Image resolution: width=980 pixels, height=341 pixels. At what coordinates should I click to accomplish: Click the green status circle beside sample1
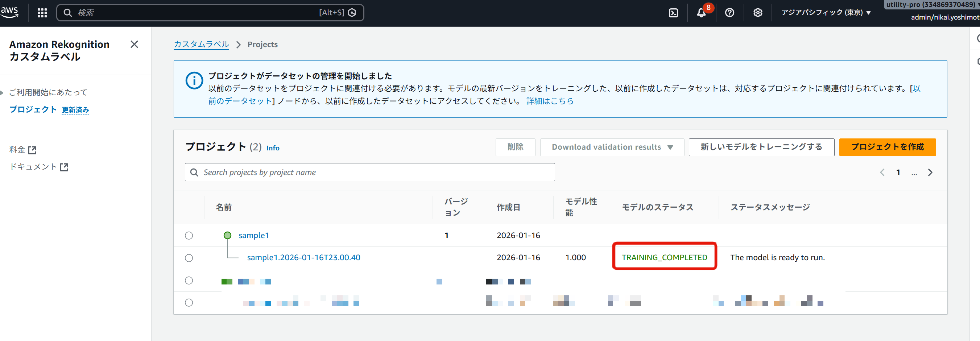click(x=227, y=235)
